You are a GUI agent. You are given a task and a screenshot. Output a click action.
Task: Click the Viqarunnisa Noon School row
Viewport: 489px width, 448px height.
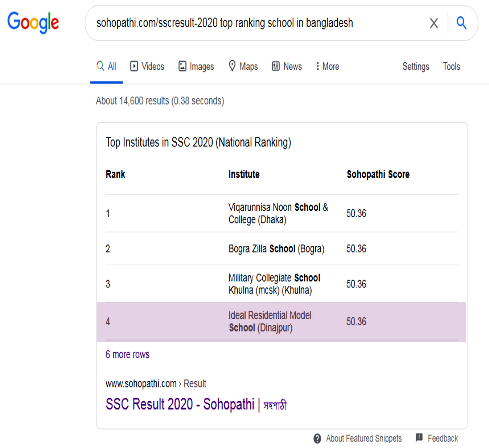pos(278,214)
